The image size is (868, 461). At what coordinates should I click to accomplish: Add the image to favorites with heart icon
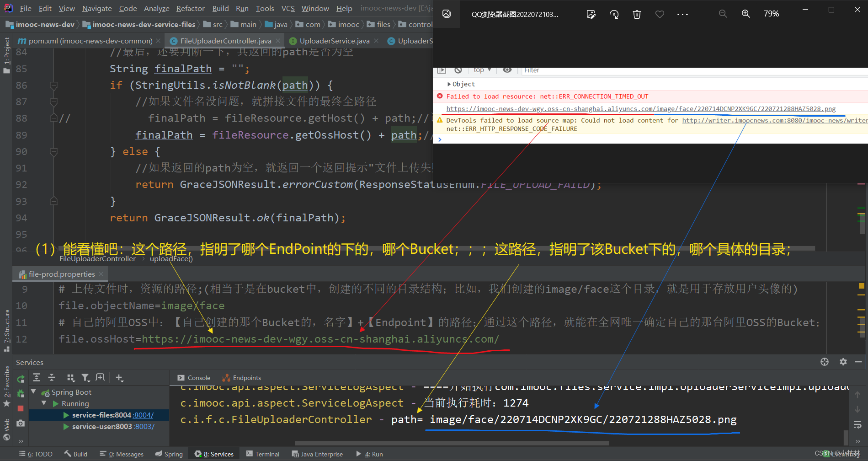(x=660, y=14)
